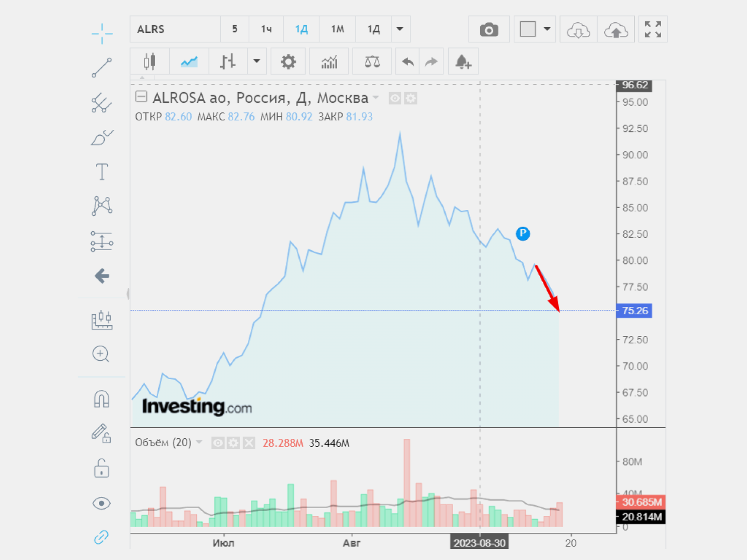Open chart settings gear in toolbar

coord(288,62)
